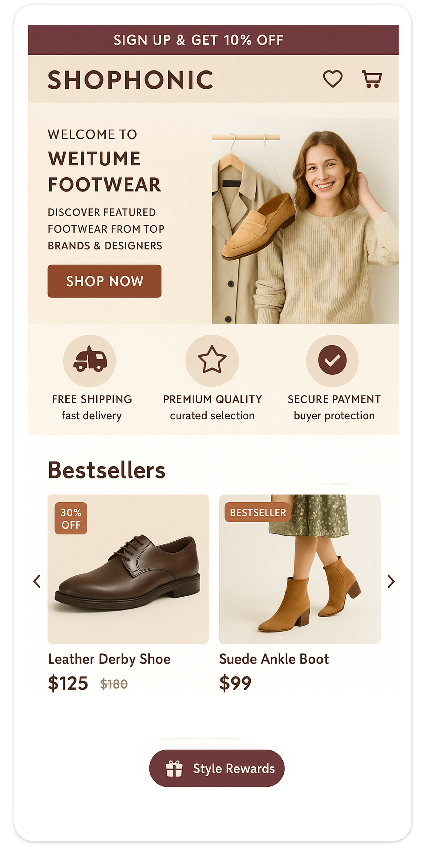
Task: Open the Leather Derby Shoe image
Action: (128, 569)
